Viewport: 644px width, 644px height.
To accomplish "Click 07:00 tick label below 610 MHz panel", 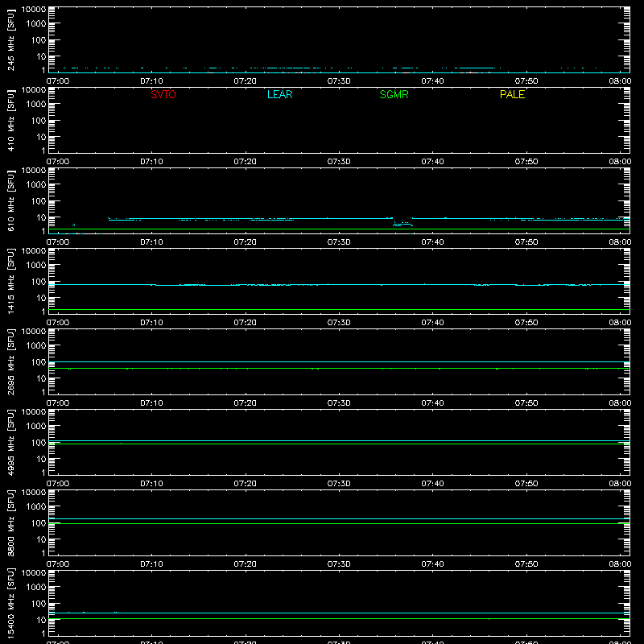I will [x=58, y=242].
